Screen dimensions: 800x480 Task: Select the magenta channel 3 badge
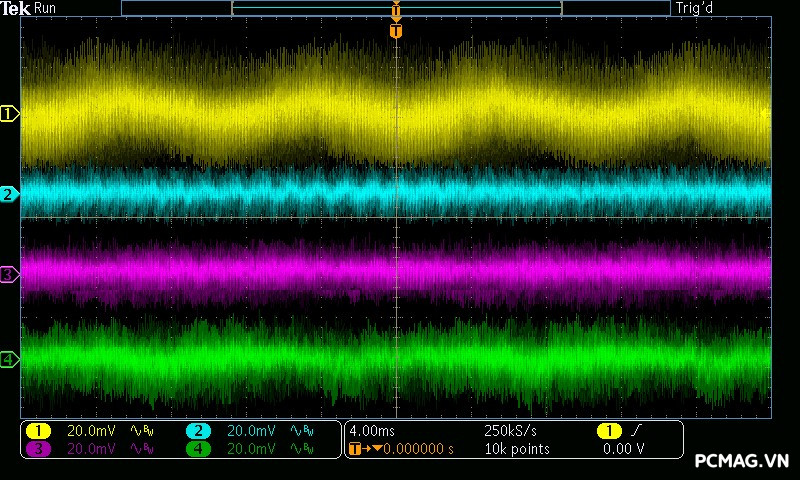38,449
